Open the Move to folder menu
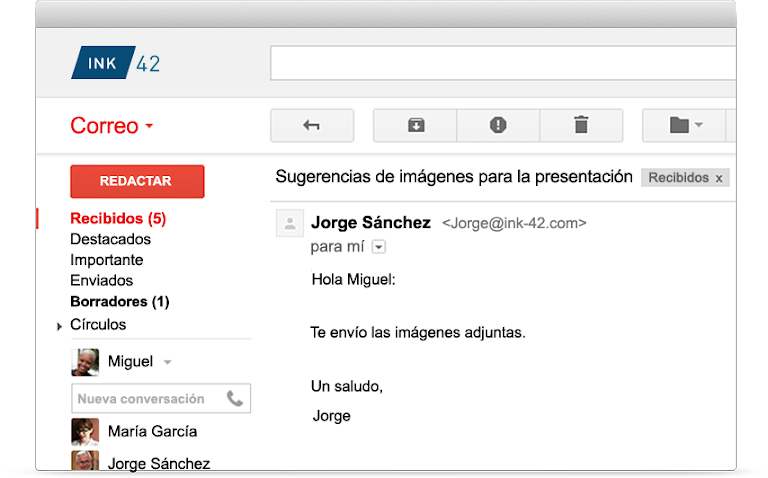Viewport: 768px width, 478px height. pos(685,125)
